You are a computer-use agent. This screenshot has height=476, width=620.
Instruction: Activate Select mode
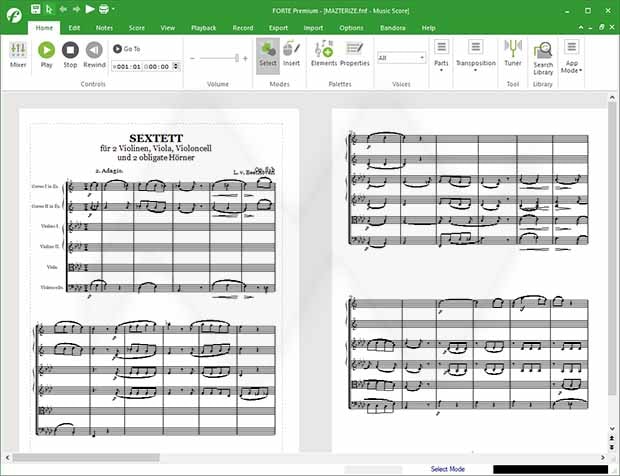pos(268,55)
